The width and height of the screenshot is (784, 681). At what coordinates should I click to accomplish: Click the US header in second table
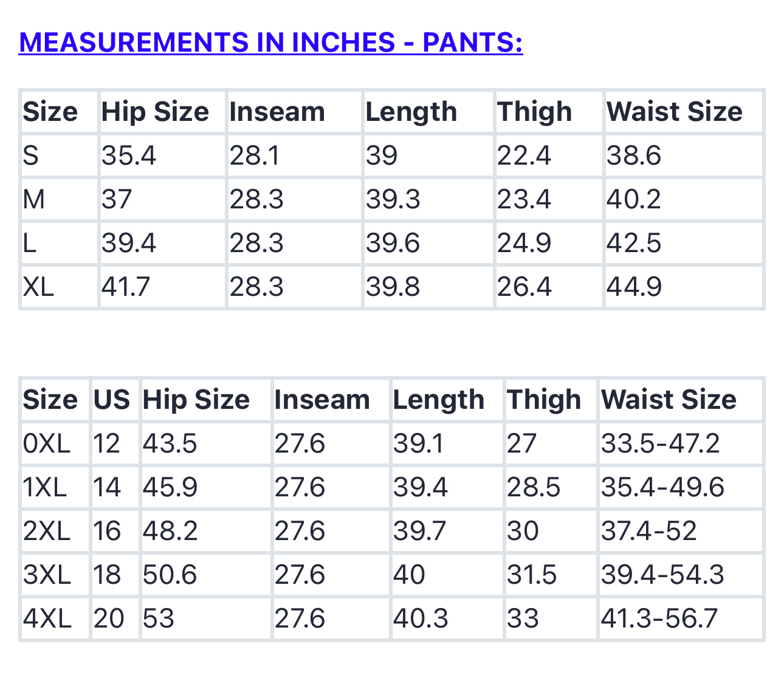(111, 400)
